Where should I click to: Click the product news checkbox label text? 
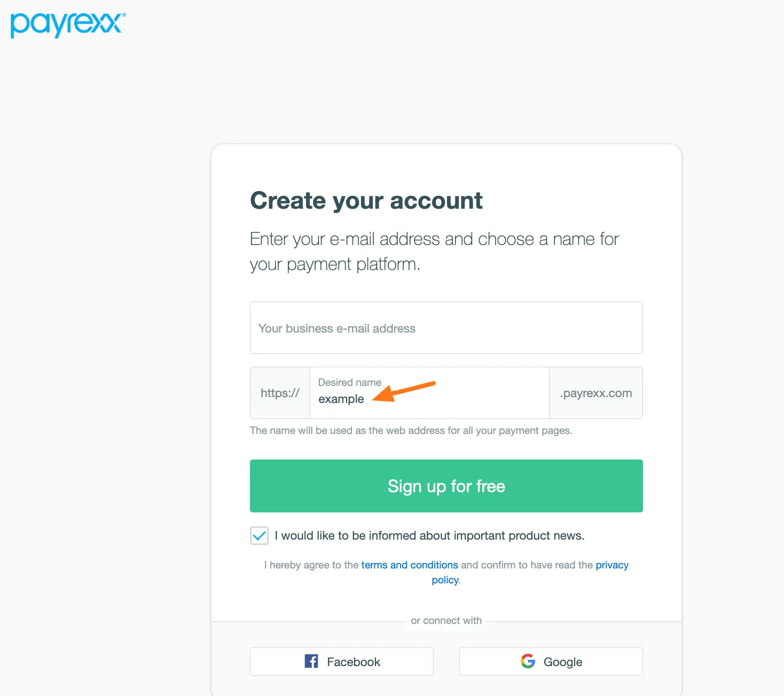429,535
